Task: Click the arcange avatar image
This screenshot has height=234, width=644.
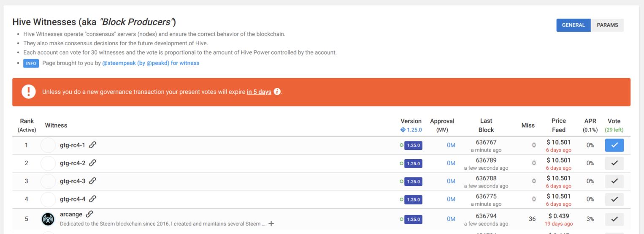Action: tap(48, 219)
